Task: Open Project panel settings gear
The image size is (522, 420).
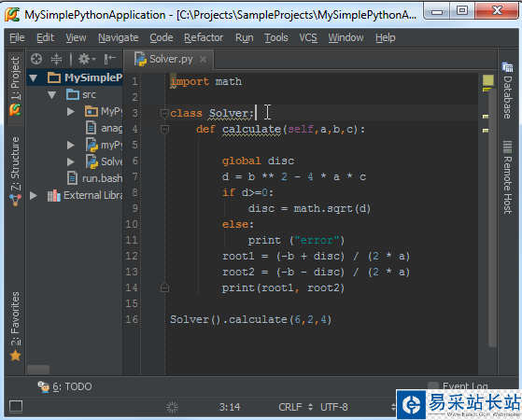Action: [86, 59]
